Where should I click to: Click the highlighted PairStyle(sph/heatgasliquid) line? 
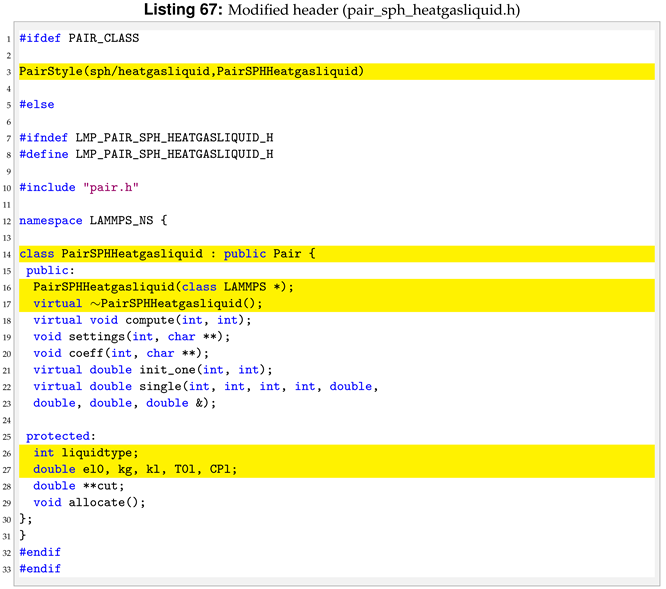[191, 71]
